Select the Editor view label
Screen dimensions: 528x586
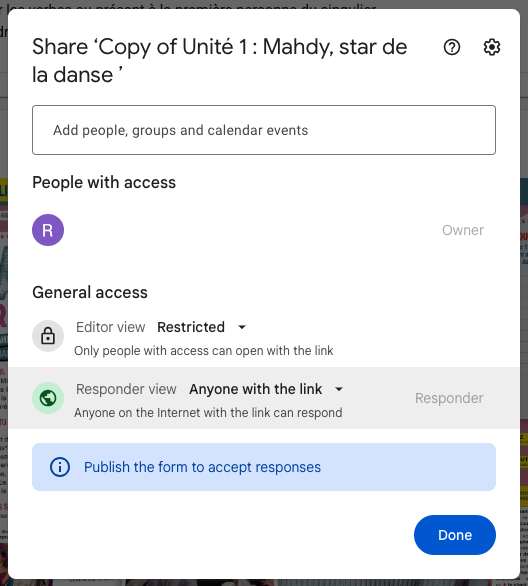pyautogui.click(x=111, y=327)
